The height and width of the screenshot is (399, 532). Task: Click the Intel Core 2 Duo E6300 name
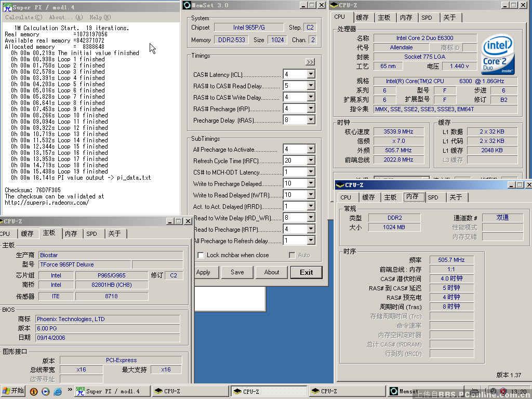425,38
